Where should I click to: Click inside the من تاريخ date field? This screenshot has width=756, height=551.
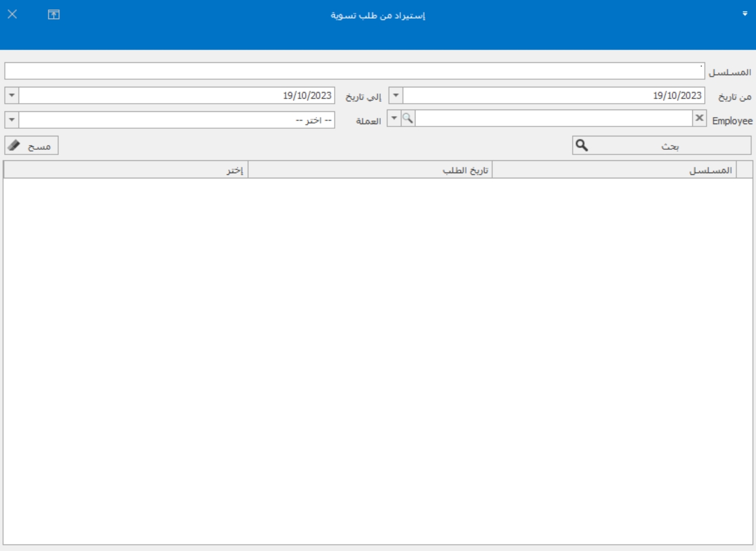coord(553,96)
